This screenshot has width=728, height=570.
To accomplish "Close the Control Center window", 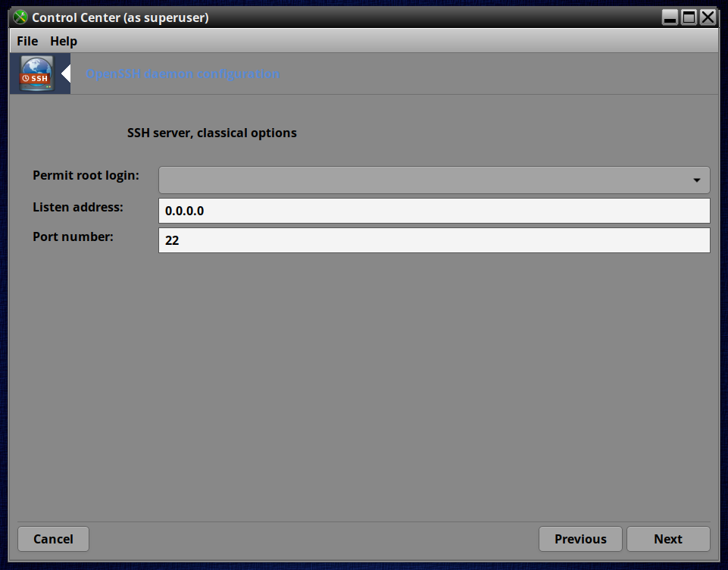I will point(708,17).
